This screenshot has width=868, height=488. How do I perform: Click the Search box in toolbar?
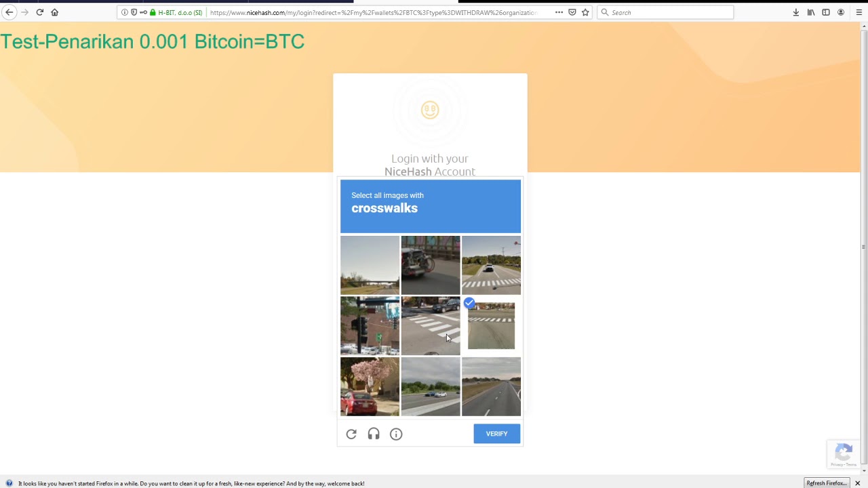point(665,12)
